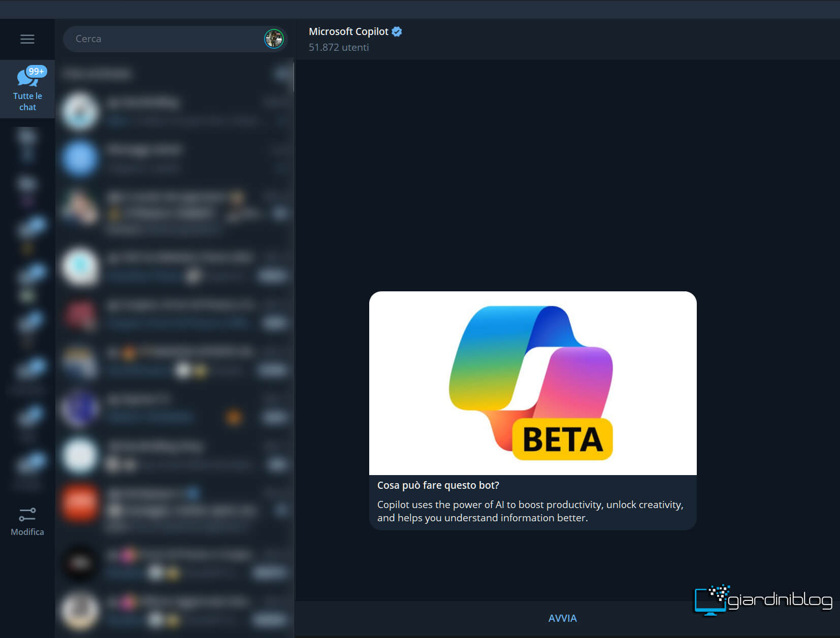Image resolution: width=840 pixels, height=638 pixels.
Task: Click the Cerca search field
Action: point(175,39)
